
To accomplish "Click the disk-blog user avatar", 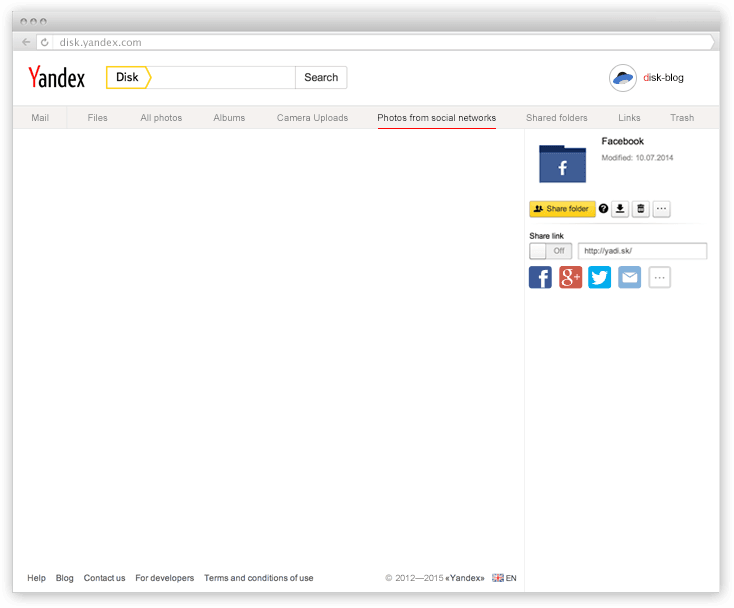I will 623,78.
